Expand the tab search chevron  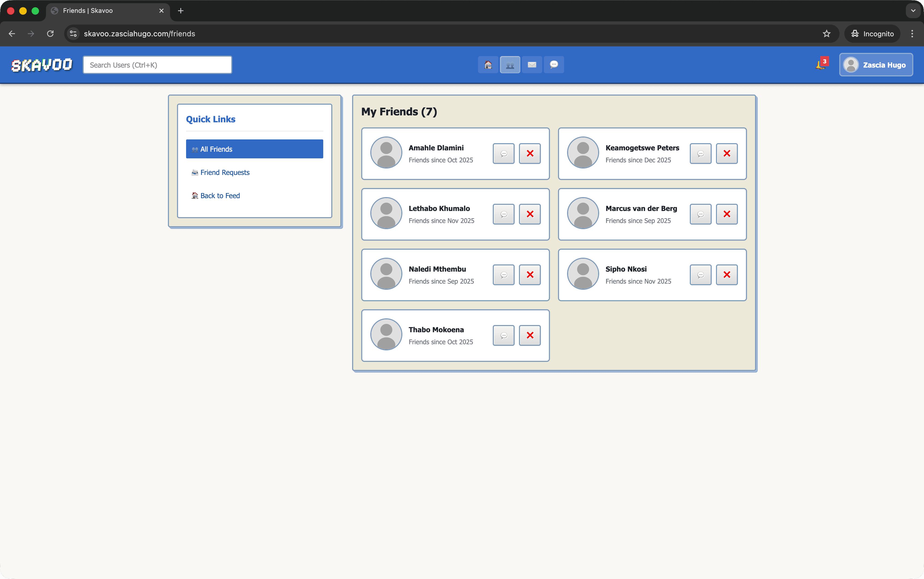point(913,11)
